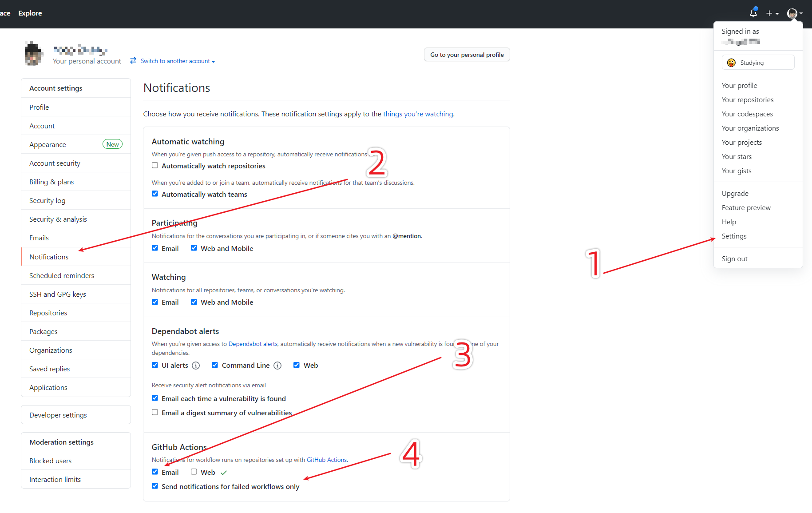The image size is (812, 513).
Task: Click the switch account arrows icon
Action: point(133,60)
